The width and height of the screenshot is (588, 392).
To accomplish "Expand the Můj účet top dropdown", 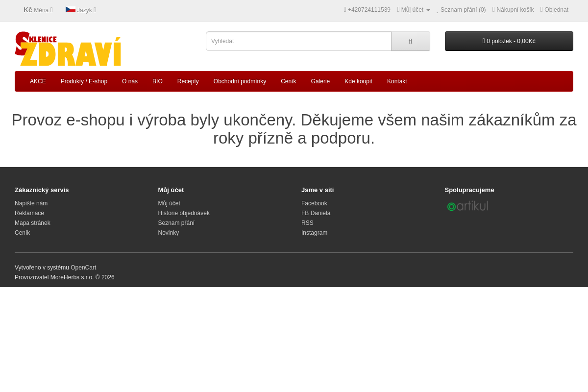I will 414,10.
